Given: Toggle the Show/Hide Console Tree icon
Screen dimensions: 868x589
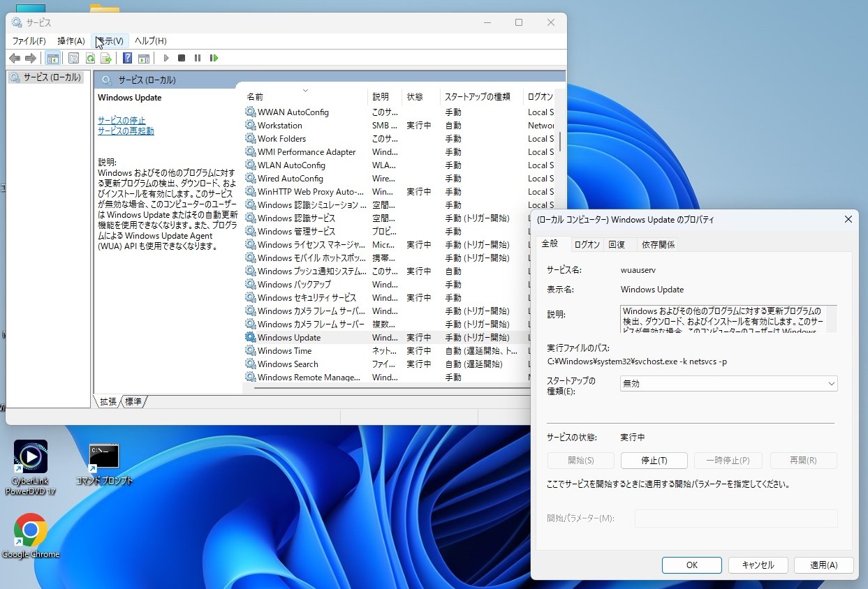Looking at the screenshot, I should [x=52, y=58].
